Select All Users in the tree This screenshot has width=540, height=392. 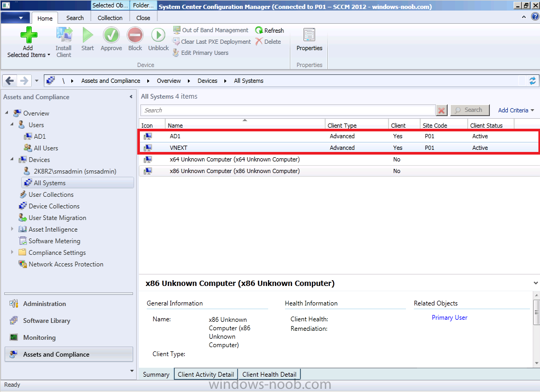coord(41,148)
